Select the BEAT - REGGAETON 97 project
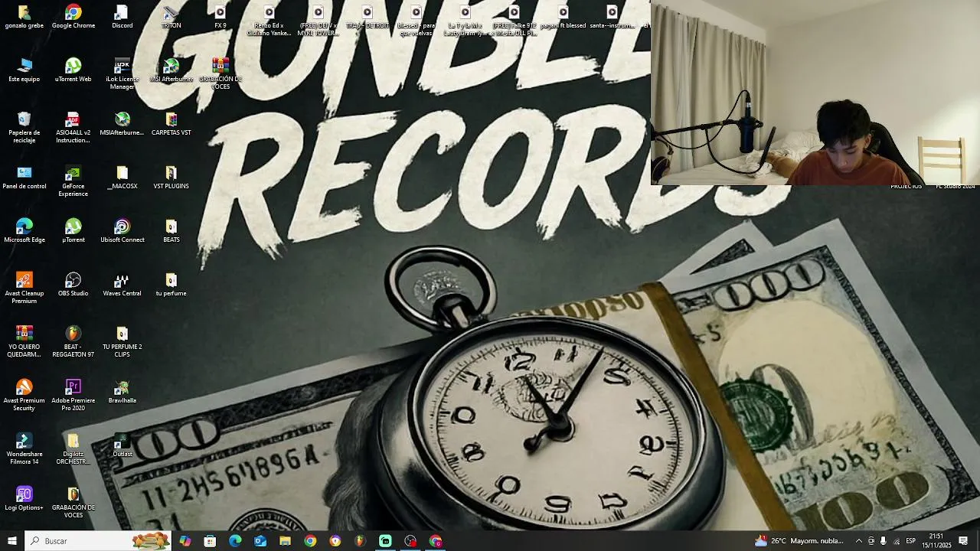Image resolution: width=980 pixels, height=551 pixels. [x=73, y=342]
